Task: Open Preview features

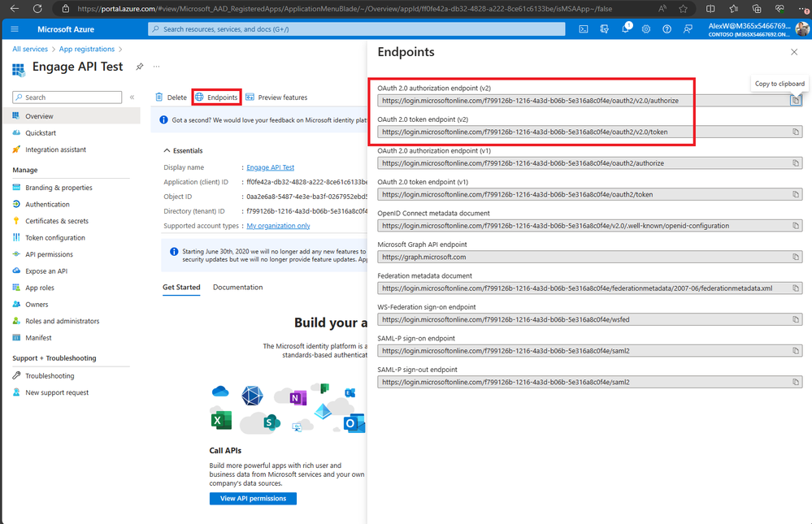Action: [276, 97]
